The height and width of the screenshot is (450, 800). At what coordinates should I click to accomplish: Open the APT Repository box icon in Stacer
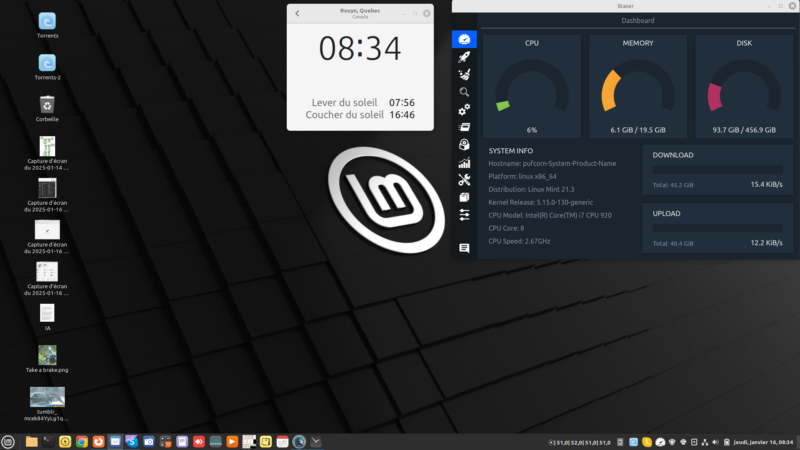[464, 197]
